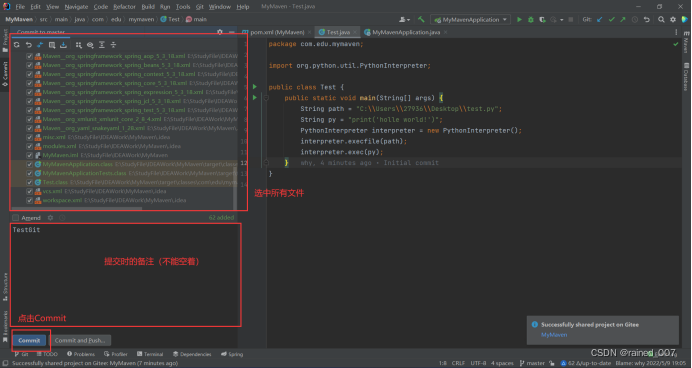Run MyMavenApplication with green play button
The image size is (692, 368).
(x=519, y=19)
